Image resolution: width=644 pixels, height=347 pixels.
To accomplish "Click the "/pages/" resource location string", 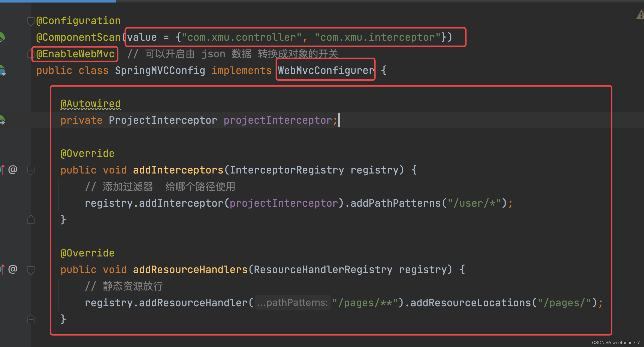I will pos(564,303).
